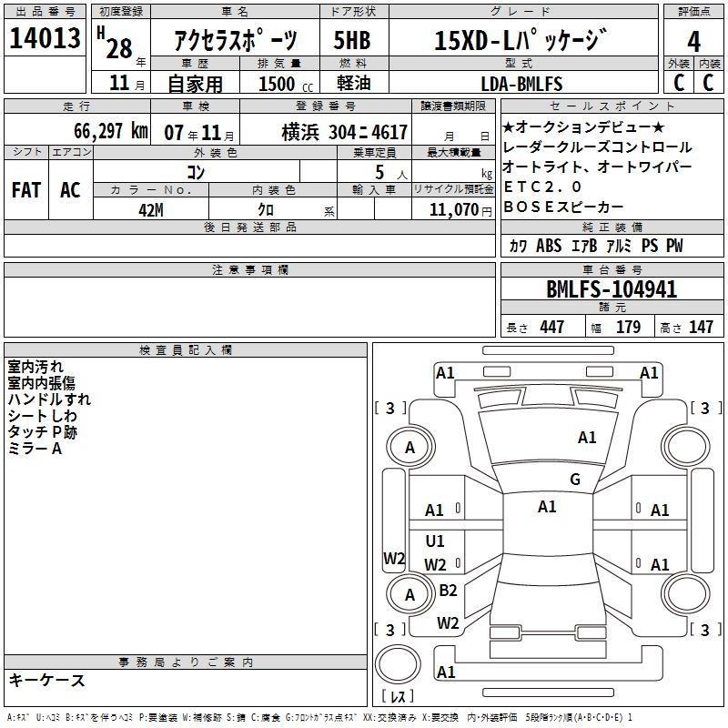Select inspector note ハンドルすれ
This screenshot has width=728, height=728.
pyautogui.click(x=49, y=399)
